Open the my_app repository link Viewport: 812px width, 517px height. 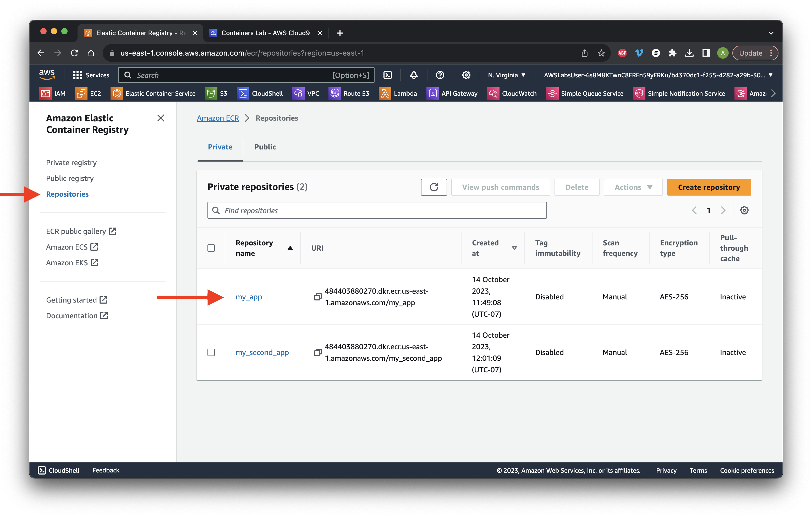click(x=249, y=297)
